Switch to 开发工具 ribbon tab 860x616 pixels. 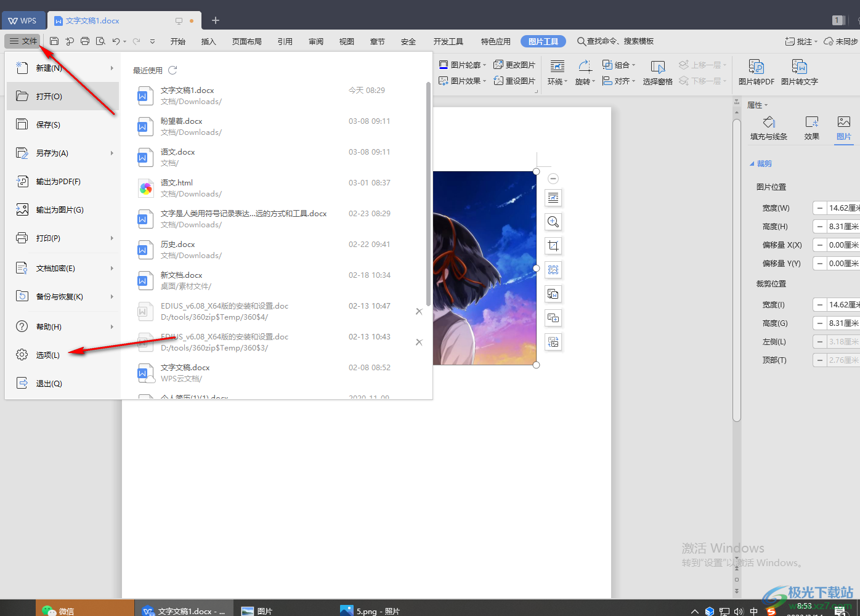(448, 41)
